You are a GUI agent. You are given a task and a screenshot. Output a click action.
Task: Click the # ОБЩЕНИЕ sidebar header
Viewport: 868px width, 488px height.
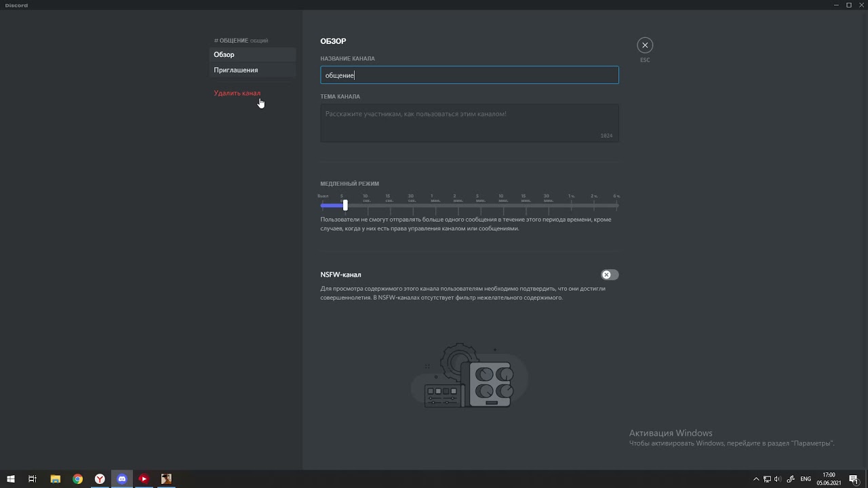241,41
